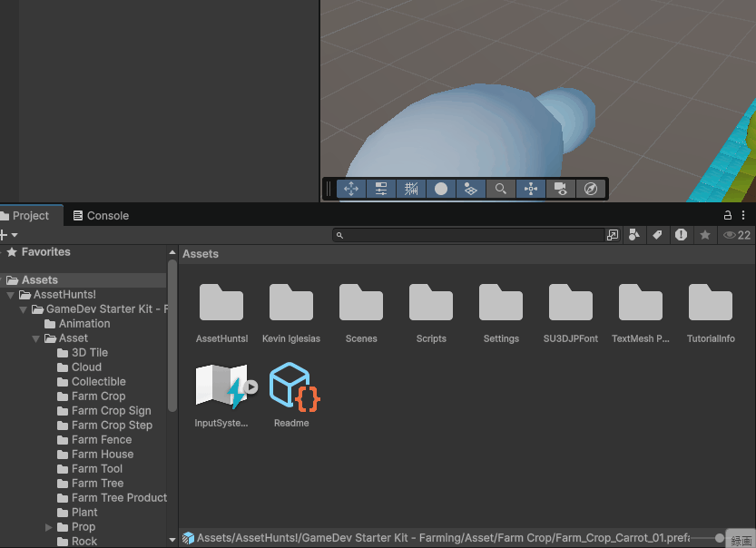
Task: Select the Project tab
Action: [x=27, y=216]
